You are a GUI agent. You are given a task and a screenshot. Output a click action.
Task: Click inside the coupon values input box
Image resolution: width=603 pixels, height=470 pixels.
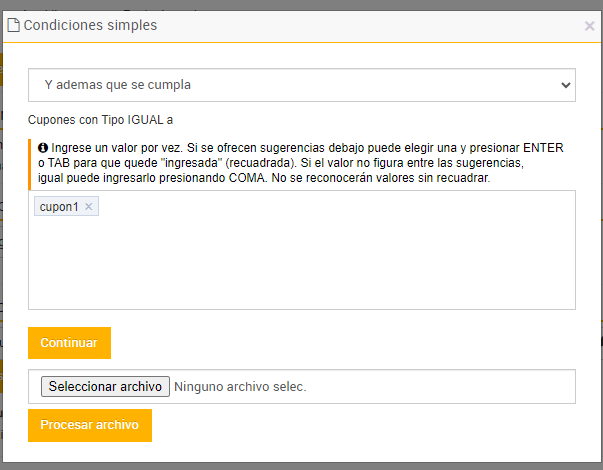tap(302, 250)
